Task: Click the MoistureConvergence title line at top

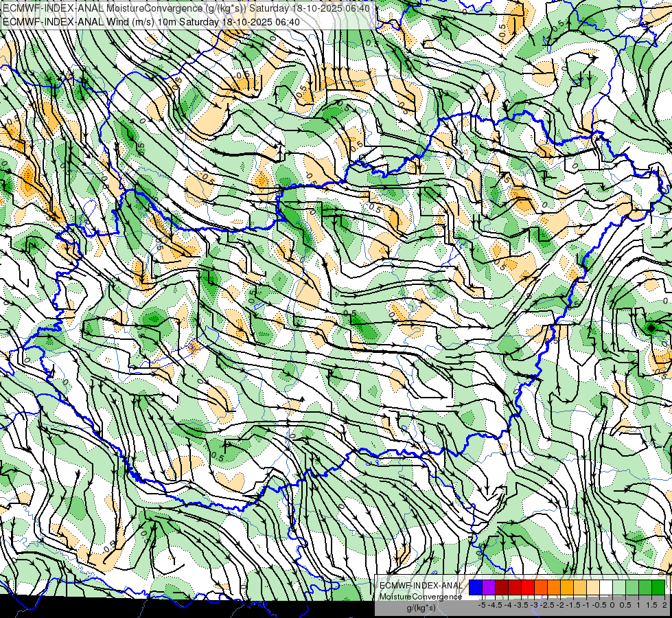Action: click(186, 8)
